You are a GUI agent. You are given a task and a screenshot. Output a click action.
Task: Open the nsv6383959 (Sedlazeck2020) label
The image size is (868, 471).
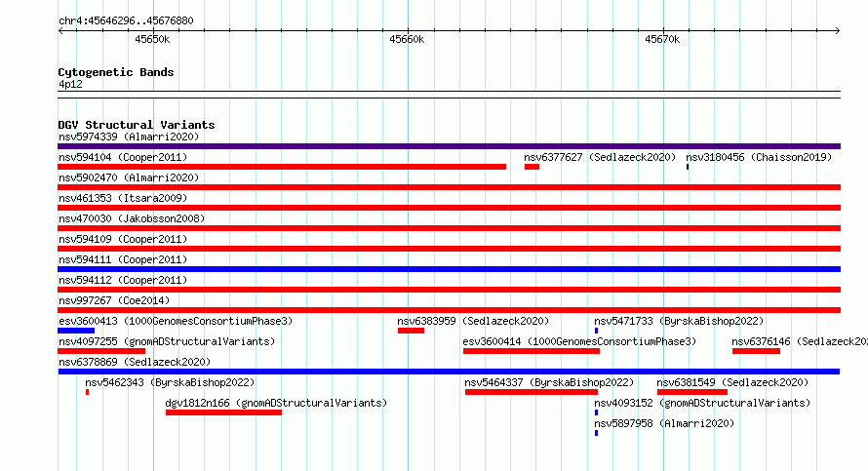click(x=473, y=321)
